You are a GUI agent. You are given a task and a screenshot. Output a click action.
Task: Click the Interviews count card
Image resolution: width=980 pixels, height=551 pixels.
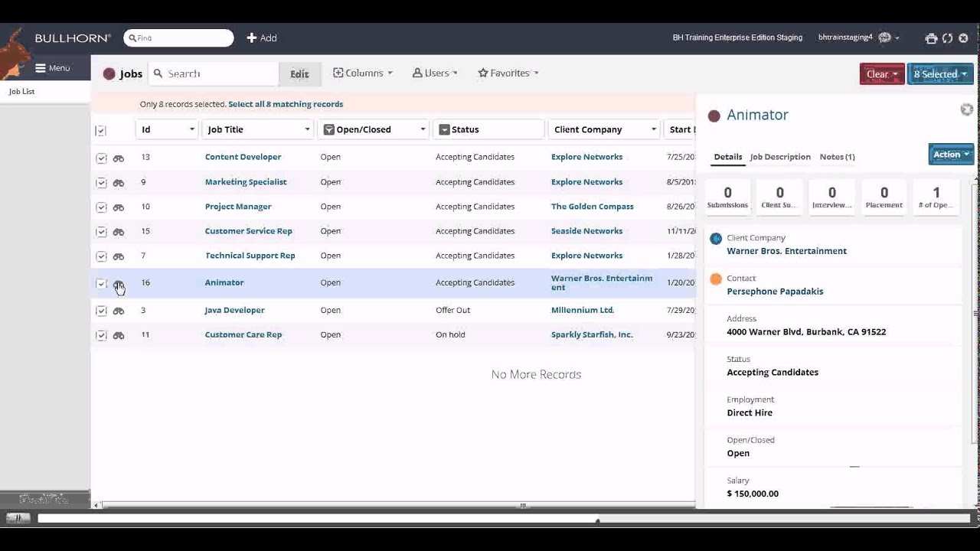[832, 197]
